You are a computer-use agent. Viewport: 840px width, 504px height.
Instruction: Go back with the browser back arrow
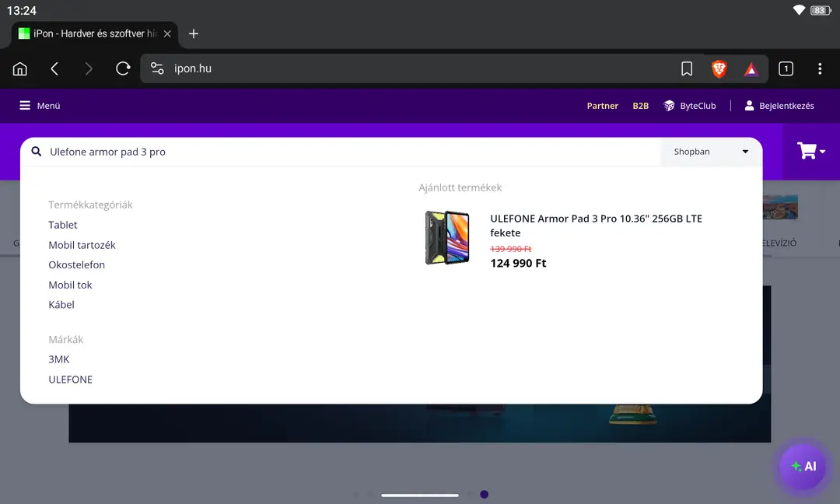[54, 68]
